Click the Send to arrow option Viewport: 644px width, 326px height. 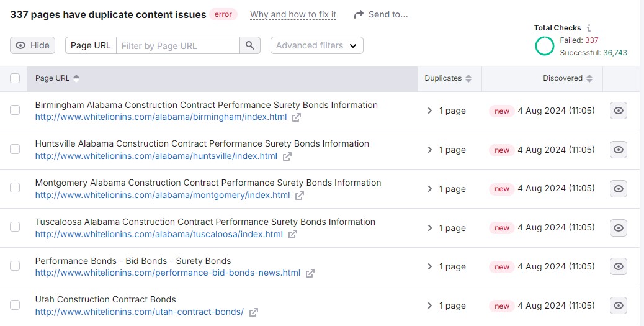[x=380, y=14]
